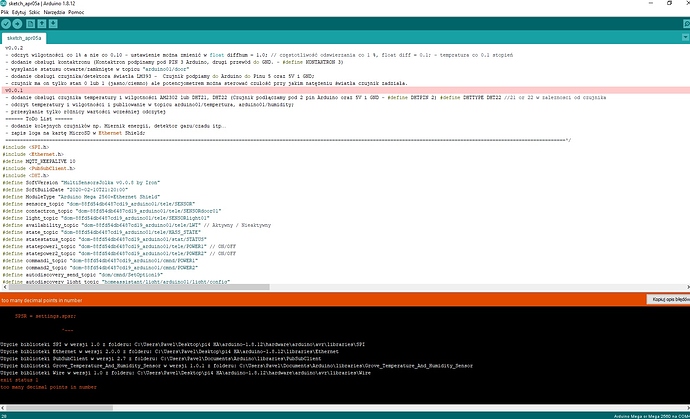
Task: Click the v0.0.2 comment line
Action: click(x=14, y=48)
